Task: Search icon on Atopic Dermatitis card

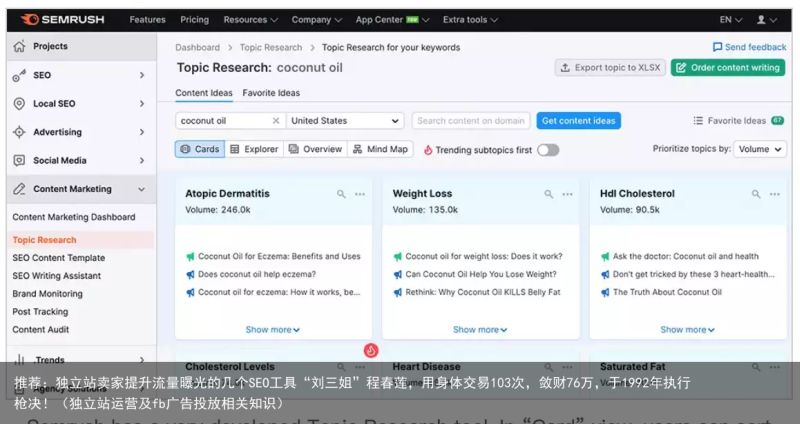Action: tap(341, 194)
